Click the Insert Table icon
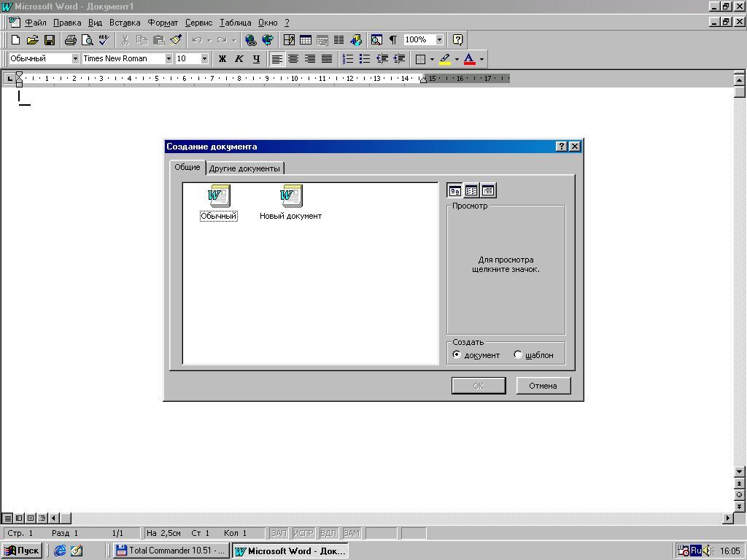The height and width of the screenshot is (560, 747). tap(306, 40)
